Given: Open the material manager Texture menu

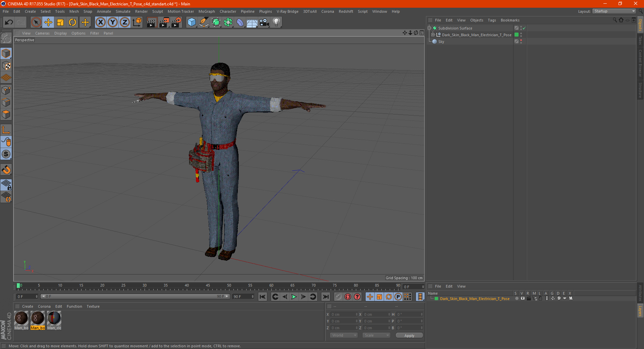Looking at the screenshot, I should (x=93, y=306).
